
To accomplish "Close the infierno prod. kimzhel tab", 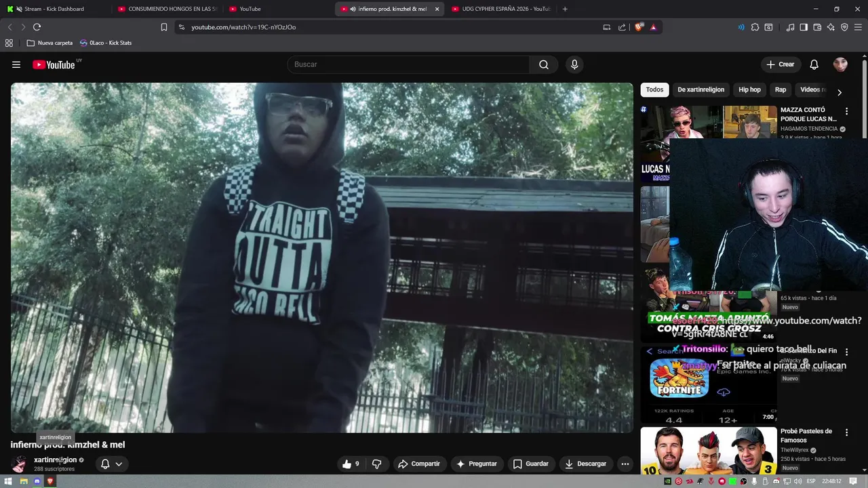I will pos(437,9).
